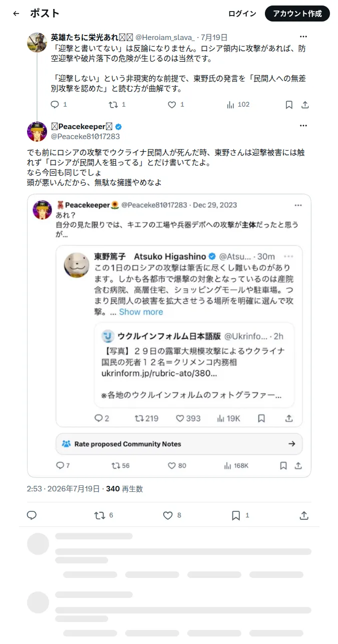Like the main post with 8 likes

[x=172, y=515]
